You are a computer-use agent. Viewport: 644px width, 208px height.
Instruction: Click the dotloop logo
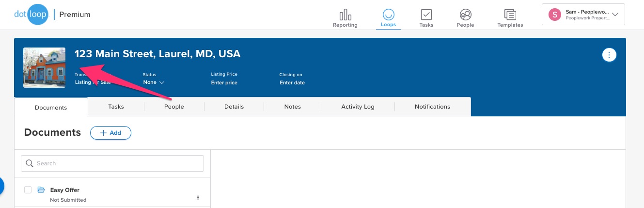[31, 15]
